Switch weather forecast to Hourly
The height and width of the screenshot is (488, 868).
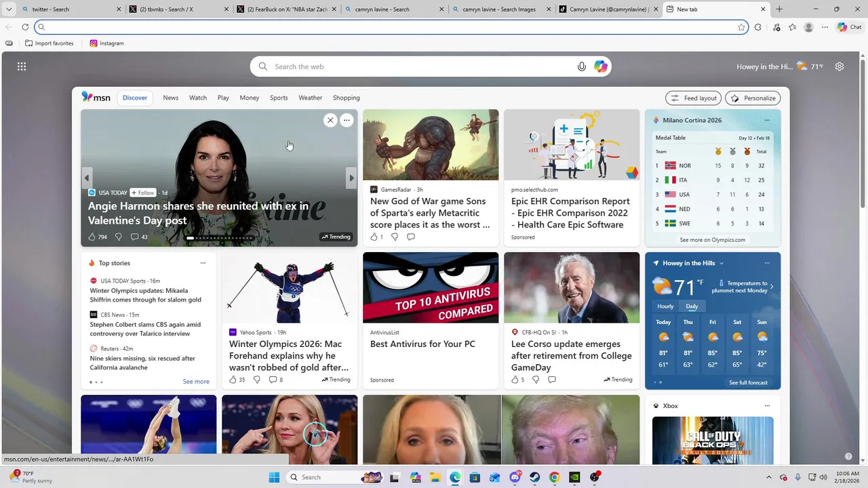coord(665,306)
